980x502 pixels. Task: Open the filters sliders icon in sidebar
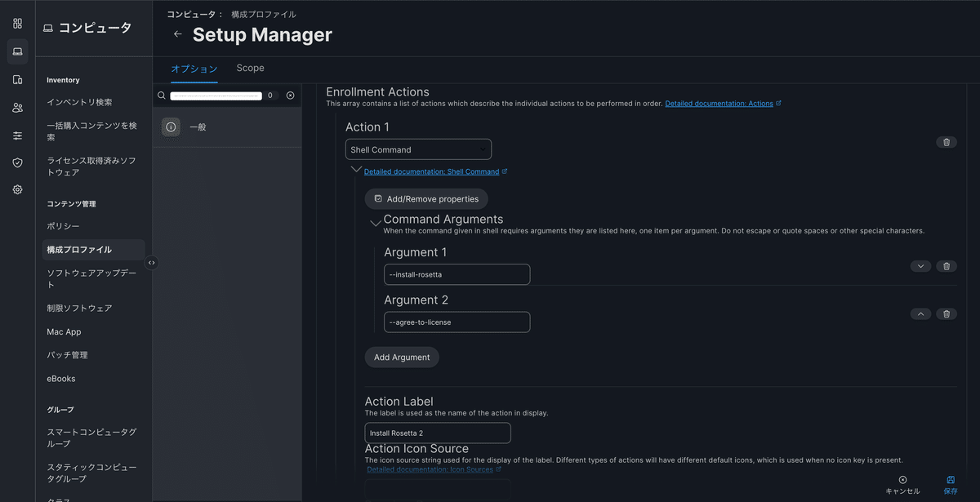tap(16, 135)
